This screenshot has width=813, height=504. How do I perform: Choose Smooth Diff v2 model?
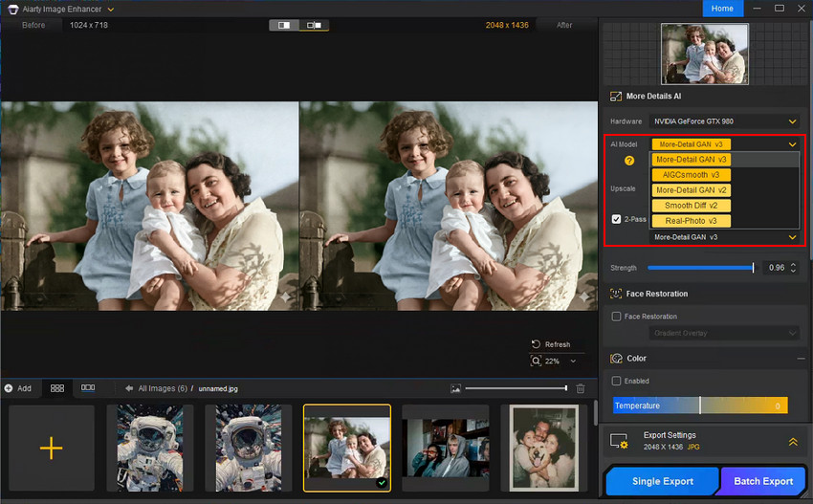(x=692, y=206)
